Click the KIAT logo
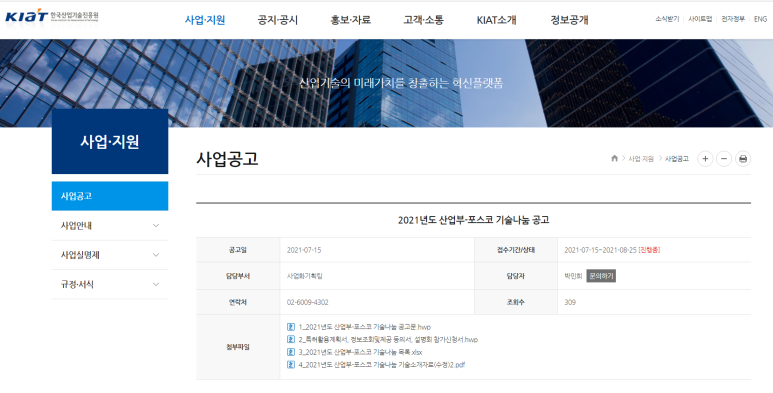Screen dimensions: 773x393 click(51, 16)
